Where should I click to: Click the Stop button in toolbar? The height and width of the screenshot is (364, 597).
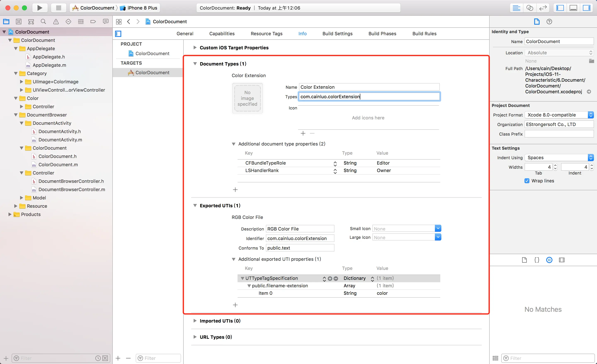pyautogui.click(x=58, y=8)
